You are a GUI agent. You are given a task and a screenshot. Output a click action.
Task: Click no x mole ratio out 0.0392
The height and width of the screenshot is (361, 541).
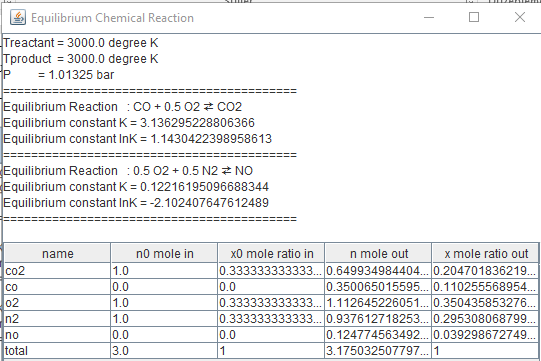point(486,334)
